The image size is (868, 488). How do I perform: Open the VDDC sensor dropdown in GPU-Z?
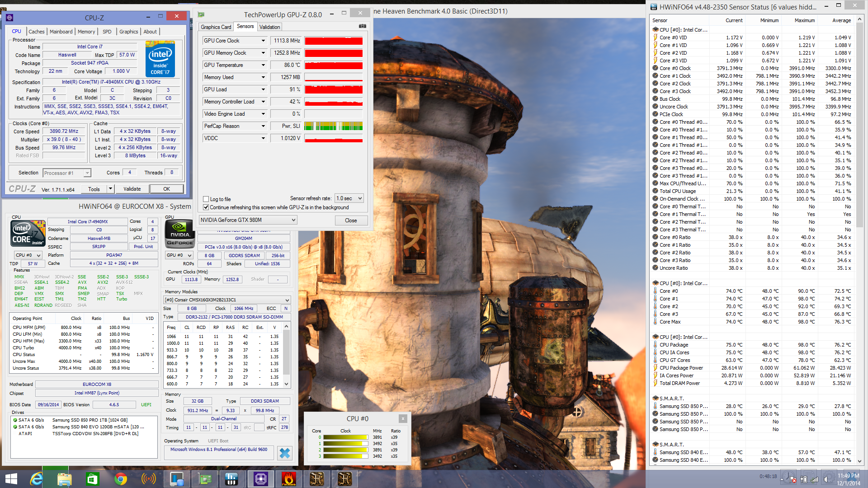click(263, 138)
